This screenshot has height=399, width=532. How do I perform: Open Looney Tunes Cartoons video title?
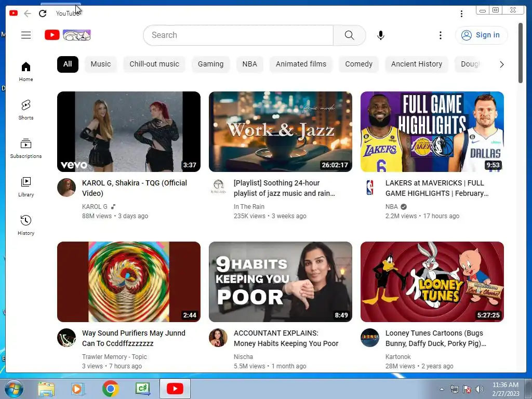click(436, 338)
